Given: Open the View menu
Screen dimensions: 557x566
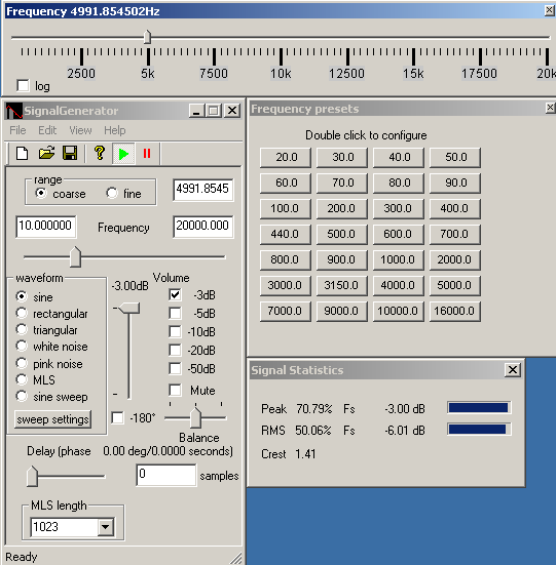Looking at the screenshot, I should (x=80, y=130).
